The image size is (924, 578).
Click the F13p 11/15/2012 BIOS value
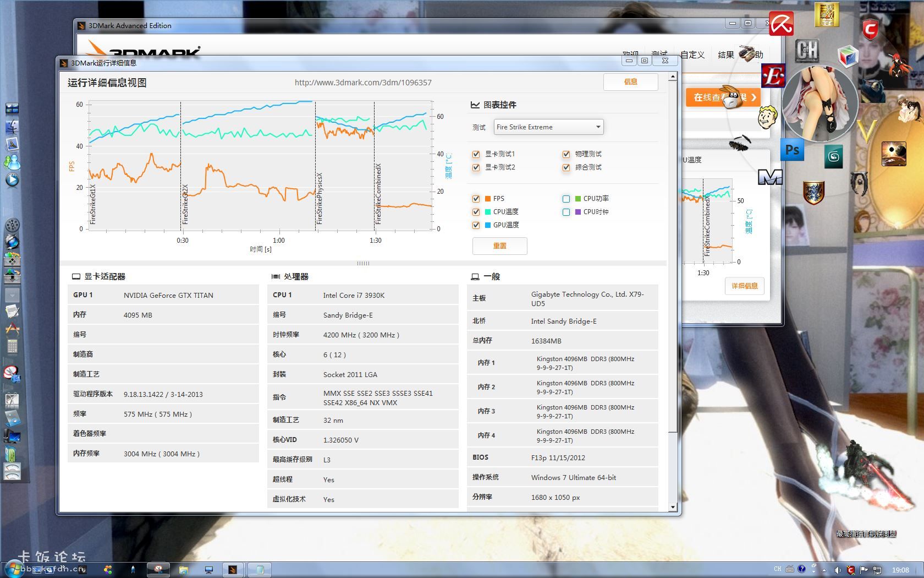(558, 458)
